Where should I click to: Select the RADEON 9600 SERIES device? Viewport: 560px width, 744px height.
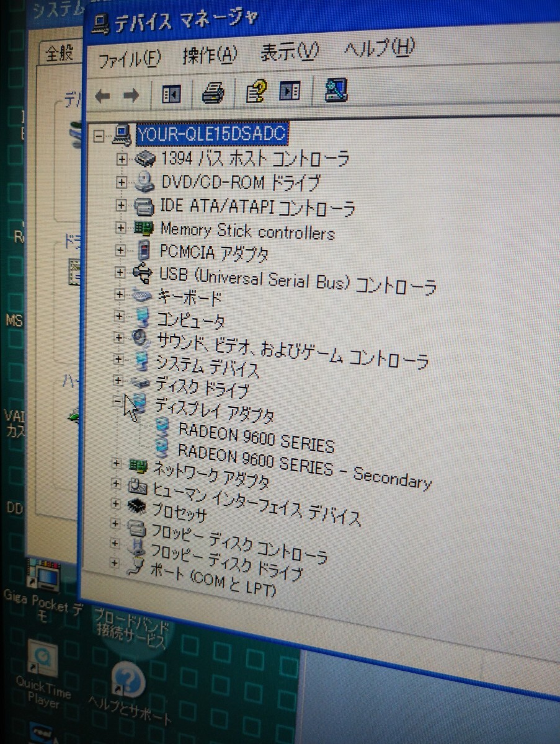click(257, 437)
